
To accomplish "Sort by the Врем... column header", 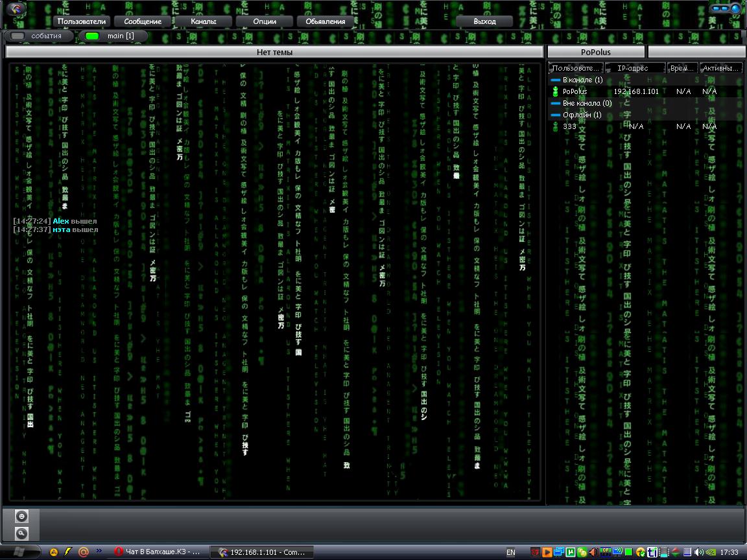I will point(682,68).
